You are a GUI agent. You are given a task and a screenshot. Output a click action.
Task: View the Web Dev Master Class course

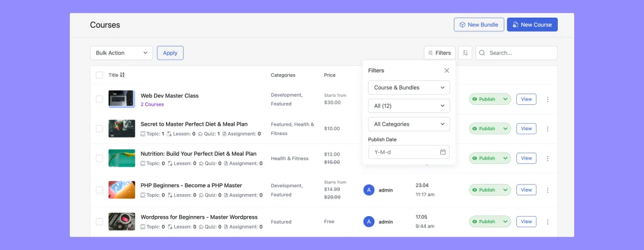click(526, 99)
